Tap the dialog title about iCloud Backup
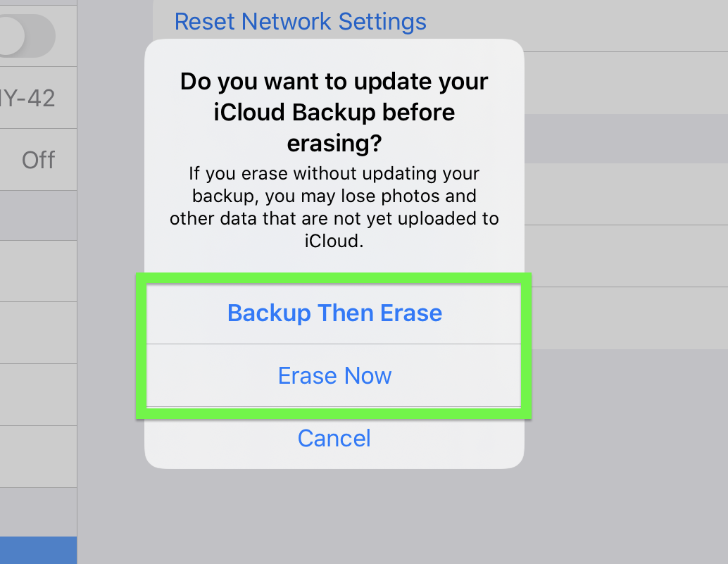Screen dimensions: 728x564 click(334, 111)
